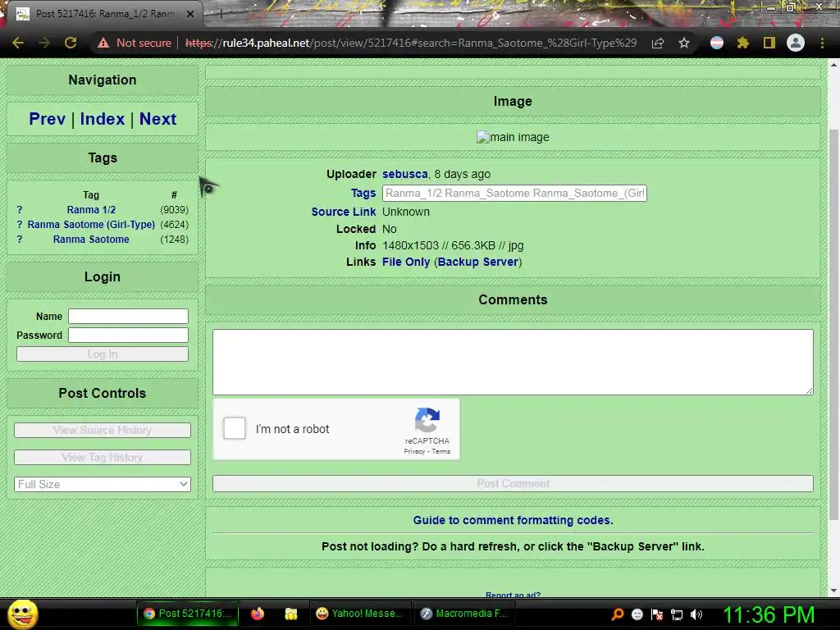Switch to Macromedia Flash taskbar item
Image resolution: width=840 pixels, height=630 pixels.
pyautogui.click(x=463, y=614)
